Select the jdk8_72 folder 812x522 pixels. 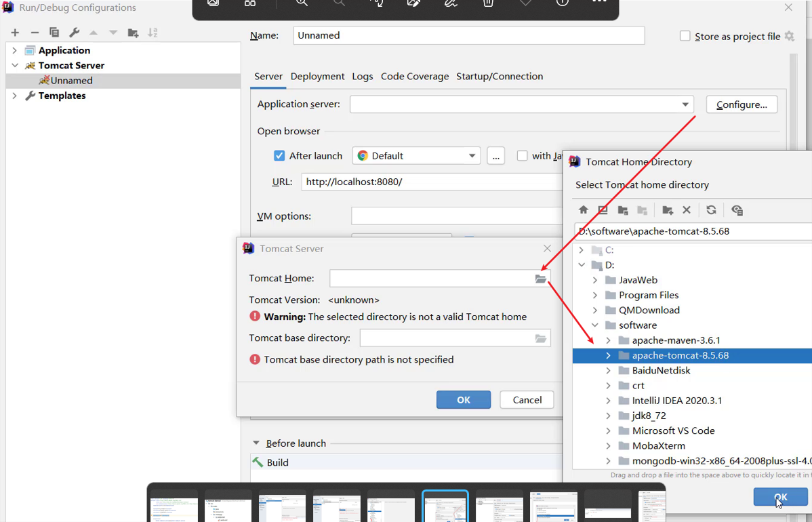(x=649, y=416)
